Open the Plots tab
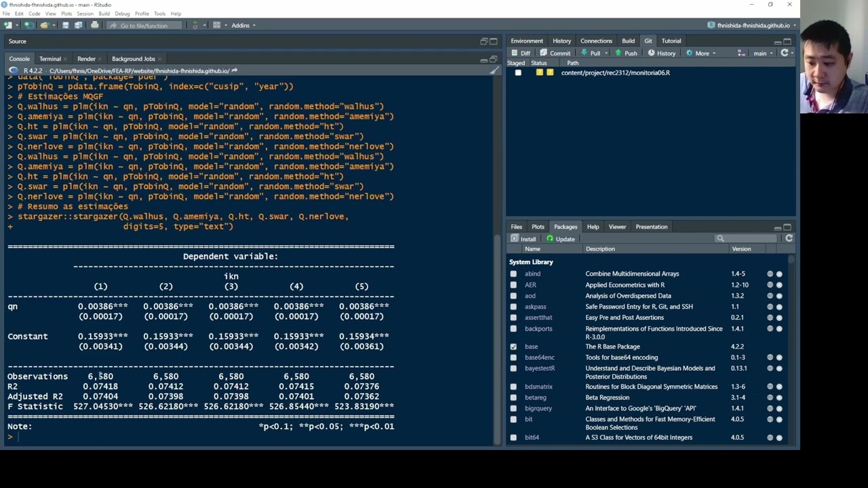The image size is (868, 488). pyautogui.click(x=538, y=227)
